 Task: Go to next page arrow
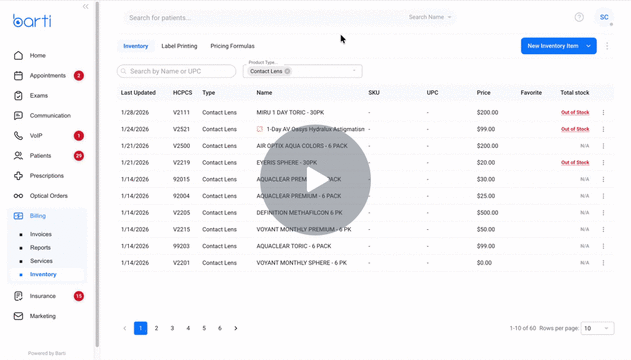pos(236,328)
